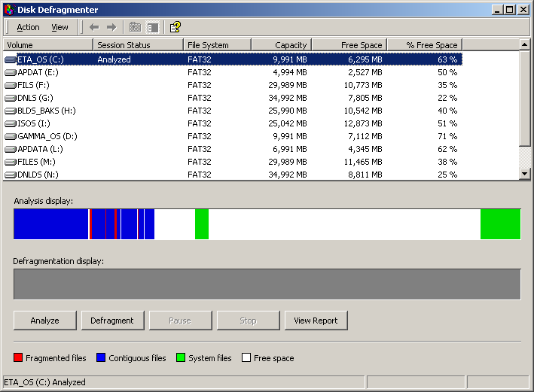Select the DNLDS (N:) drive icon
The height and width of the screenshot is (392, 534).
11,175
